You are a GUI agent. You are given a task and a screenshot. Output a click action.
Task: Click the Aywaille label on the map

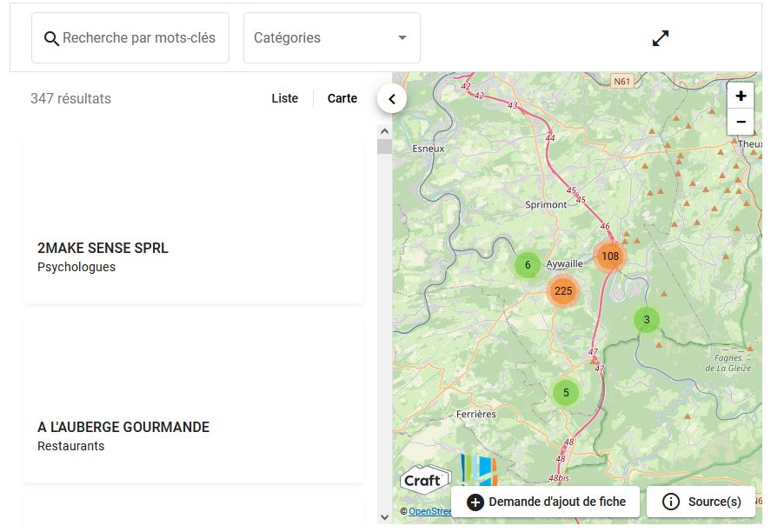pyautogui.click(x=564, y=264)
